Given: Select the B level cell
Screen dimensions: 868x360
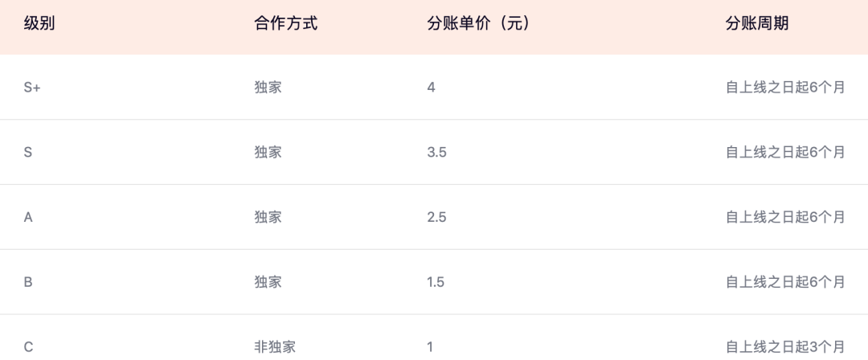Looking at the screenshot, I should click(28, 282).
